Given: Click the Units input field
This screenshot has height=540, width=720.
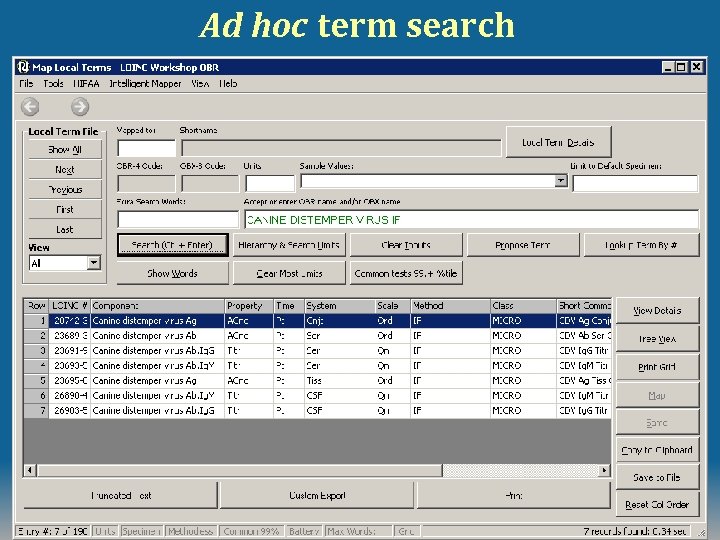Looking at the screenshot, I should coord(270,183).
